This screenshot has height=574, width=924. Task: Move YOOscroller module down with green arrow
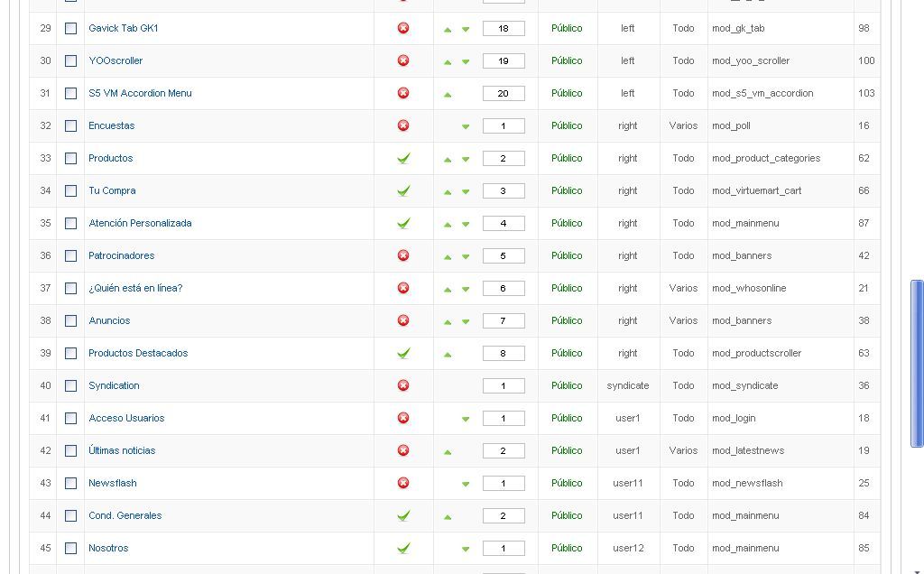466,61
